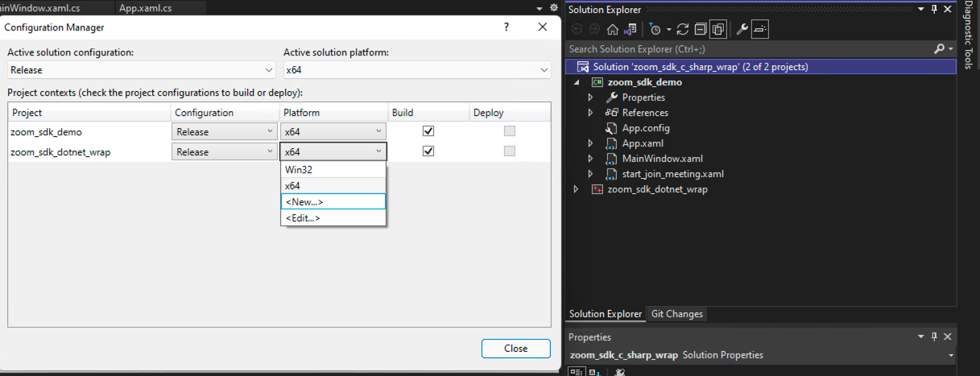The width and height of the screenshot is (980, 376).
Task: Select <New...> in the platform list
Action: [x=333, y=201]
